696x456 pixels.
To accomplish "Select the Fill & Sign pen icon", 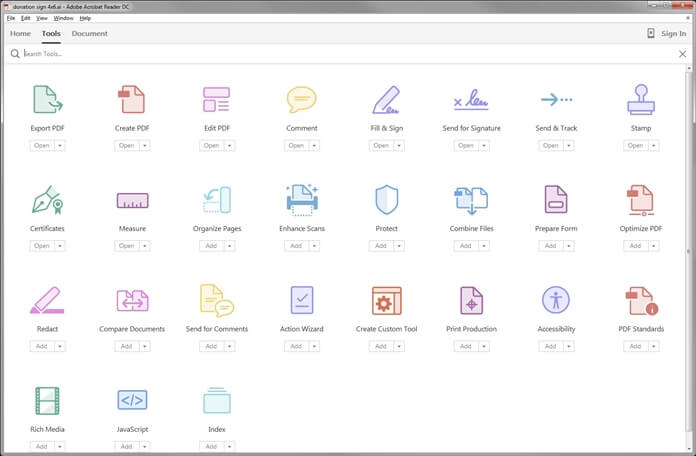I will pos(386,100).
